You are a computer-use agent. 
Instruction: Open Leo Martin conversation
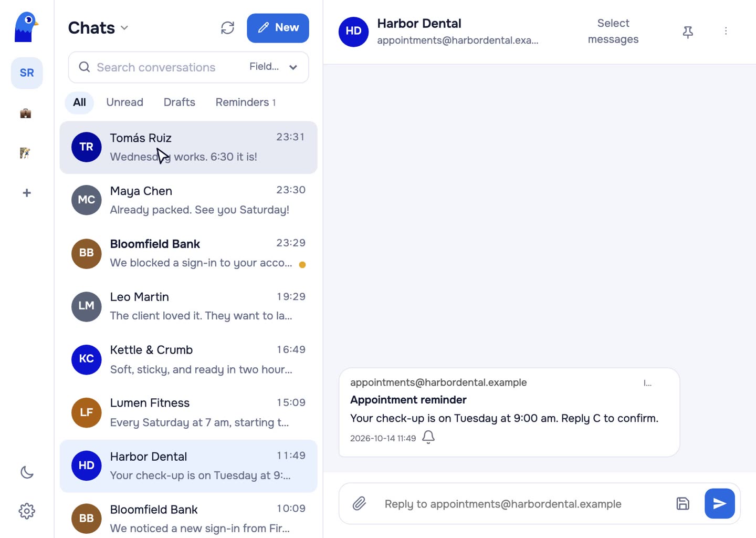[x=188, y=306]
